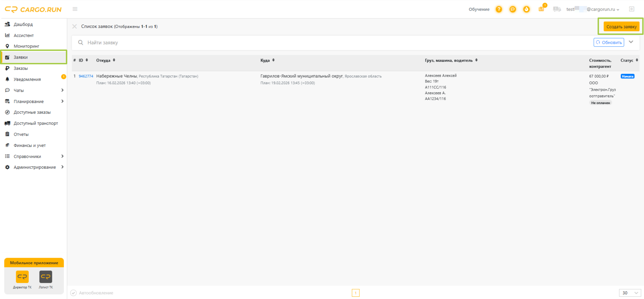The height and width of the screenshot is (299, 644).
Task: Click the Не оплачен payment badge
Action: (600, 103)
